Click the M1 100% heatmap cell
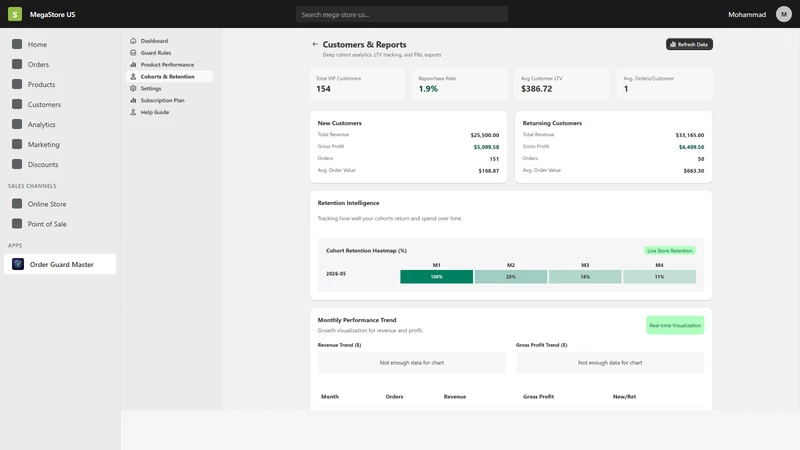The image size is (800, 450). (x=436, y=277)
